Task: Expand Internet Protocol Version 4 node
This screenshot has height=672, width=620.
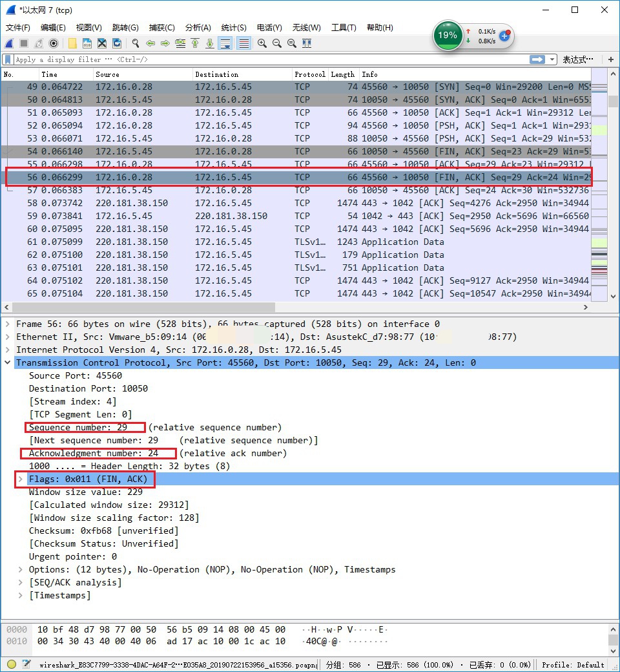Action: (7, 350)
